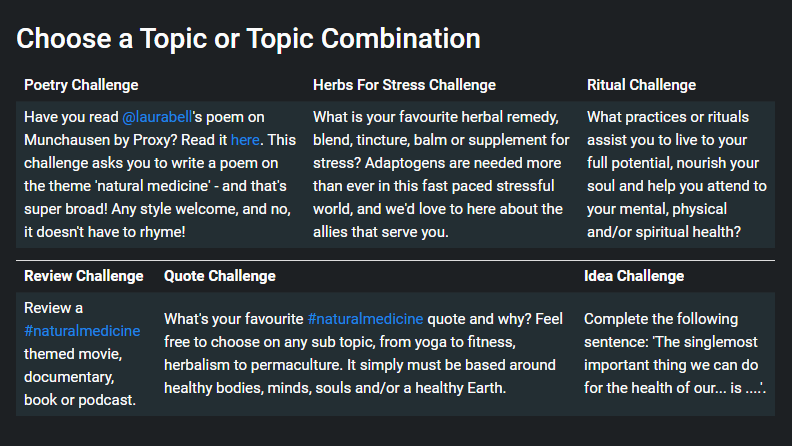This screenshot has height=446, width=792.
Task: Follow the 'here' link to the poem
Action: coord(245,140)
